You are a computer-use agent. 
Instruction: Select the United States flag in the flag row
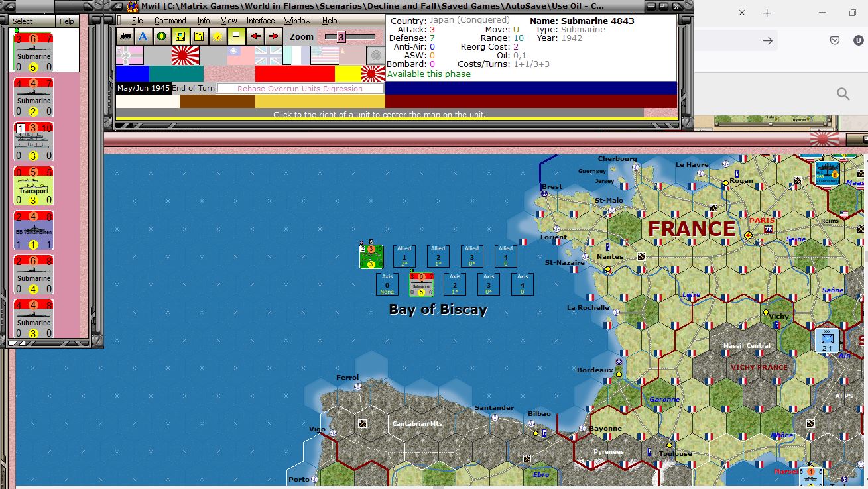point(324,56)
